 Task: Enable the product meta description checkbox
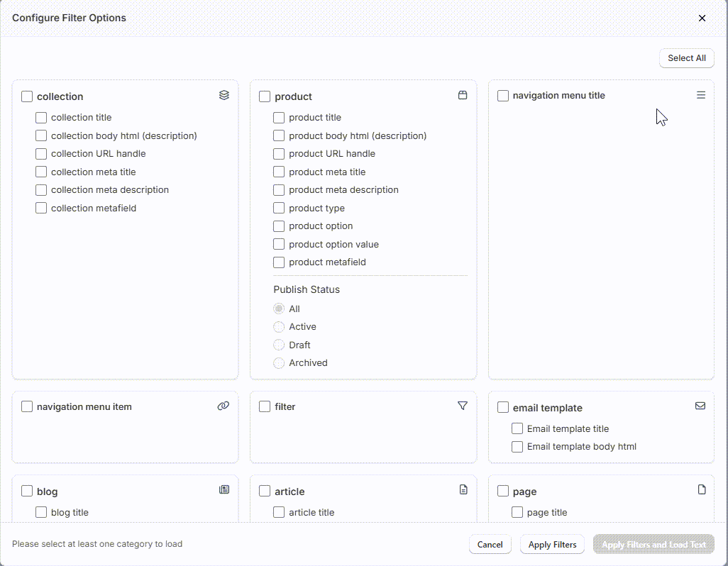tap(279, 190)
